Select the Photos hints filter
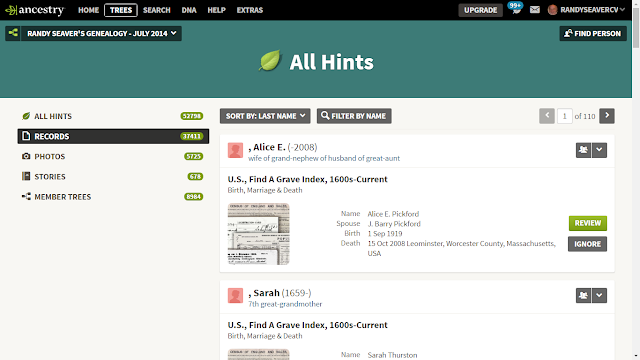 [113, 156]
